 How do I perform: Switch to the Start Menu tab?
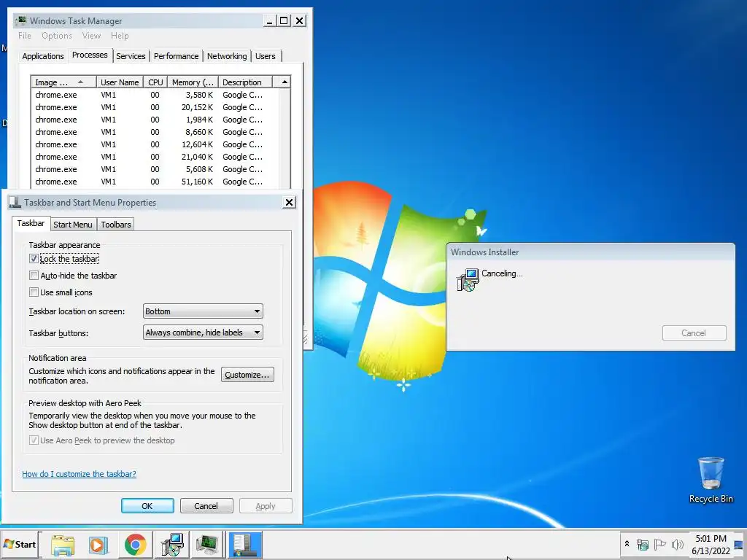coord(73,225)
